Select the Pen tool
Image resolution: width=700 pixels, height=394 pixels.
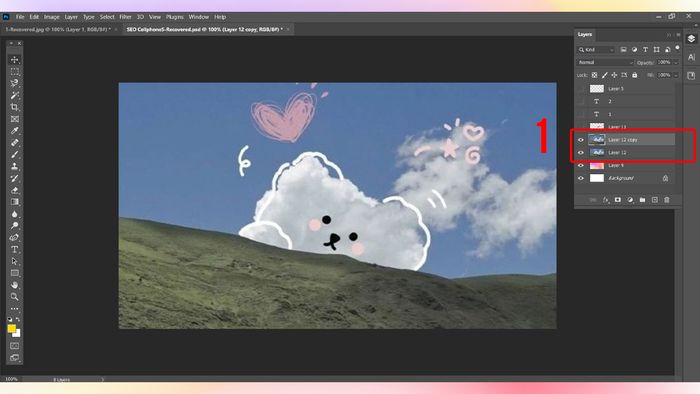coord(15,237)
